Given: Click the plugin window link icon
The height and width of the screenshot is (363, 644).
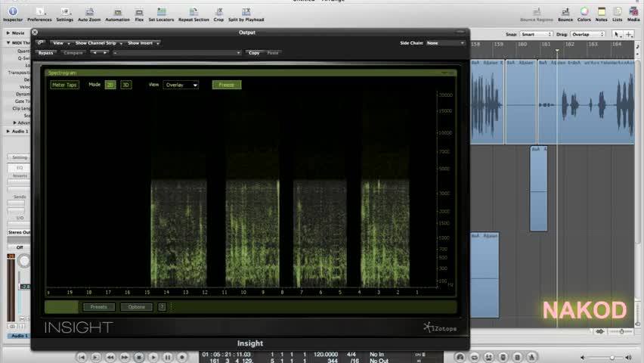Looking at the screenshot, I should (x=40, y=43).
